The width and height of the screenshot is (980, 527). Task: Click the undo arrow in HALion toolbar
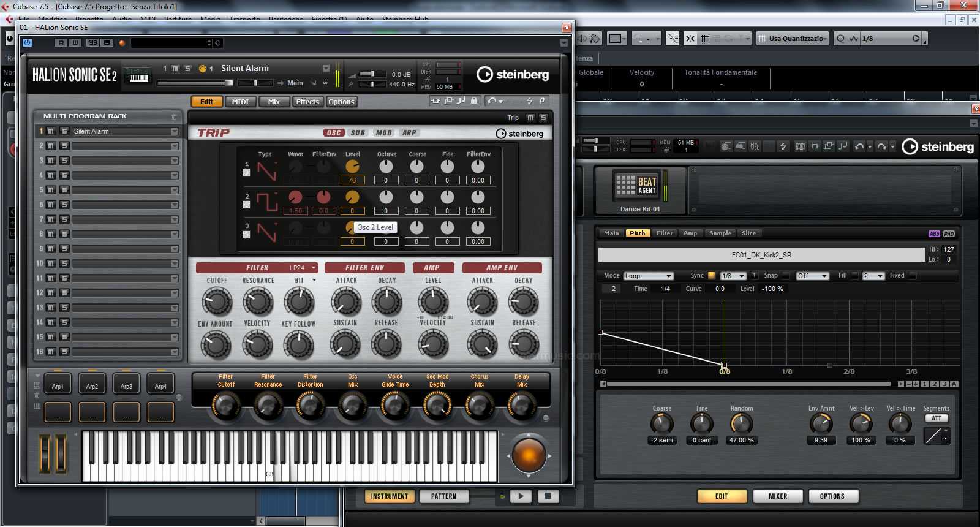coord(491,100)
